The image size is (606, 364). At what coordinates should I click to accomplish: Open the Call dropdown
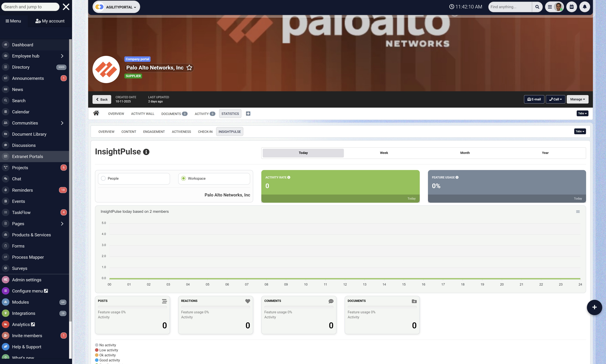[555, 99]
